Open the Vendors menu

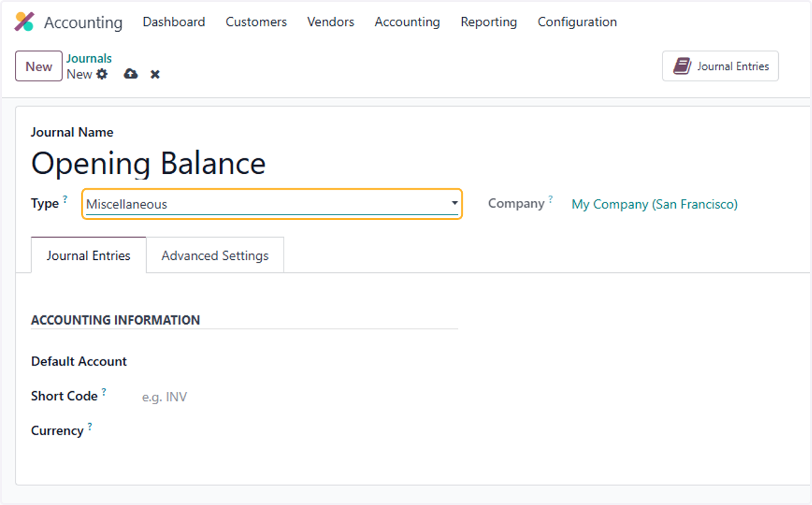pyautogui.click(x=331, y=22)
